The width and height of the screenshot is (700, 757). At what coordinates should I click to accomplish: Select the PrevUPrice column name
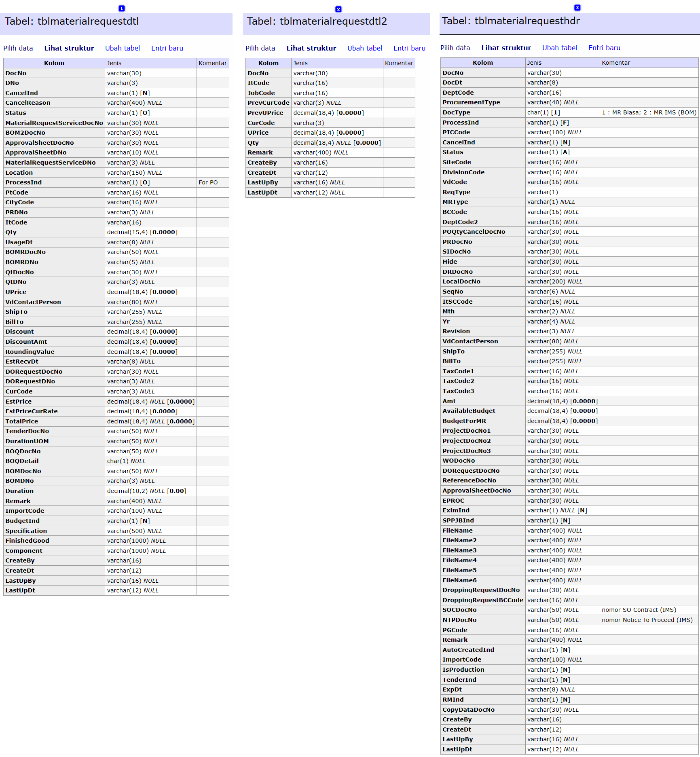(265, 113)
